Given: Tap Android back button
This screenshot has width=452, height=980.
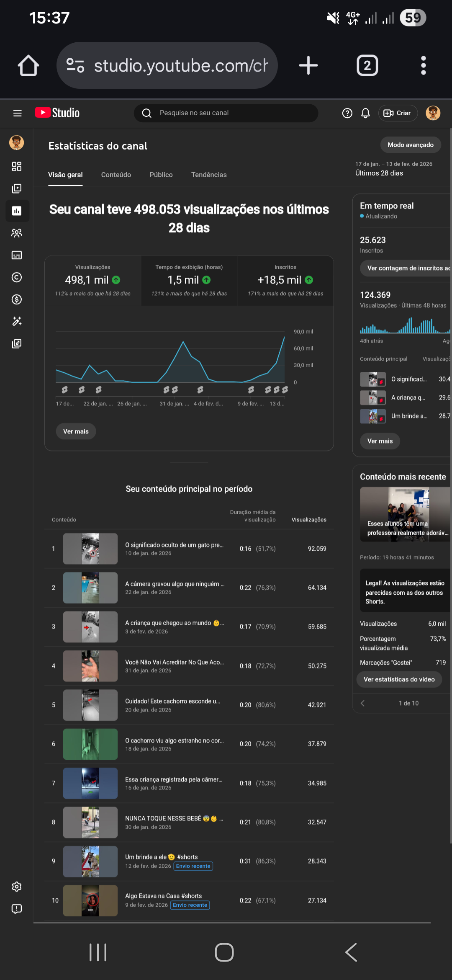Looking at the screenshot, I should [x=351, y=952].
